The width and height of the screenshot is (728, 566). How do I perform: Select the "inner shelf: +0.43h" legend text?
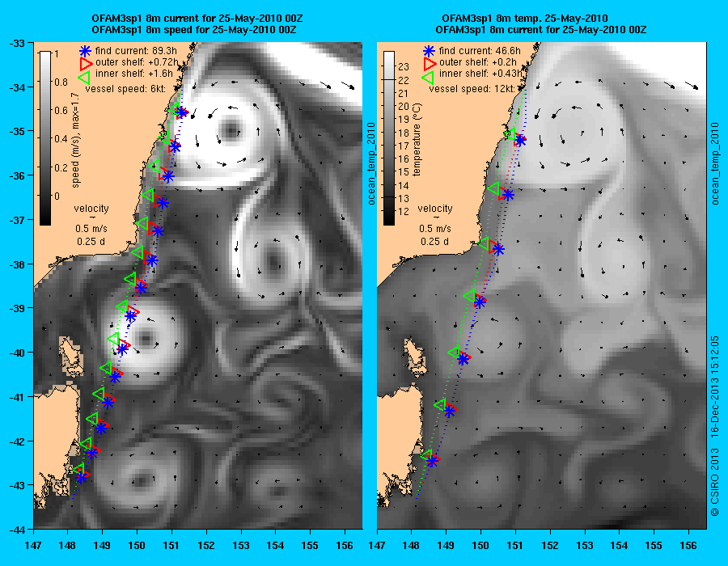point(480,74)
